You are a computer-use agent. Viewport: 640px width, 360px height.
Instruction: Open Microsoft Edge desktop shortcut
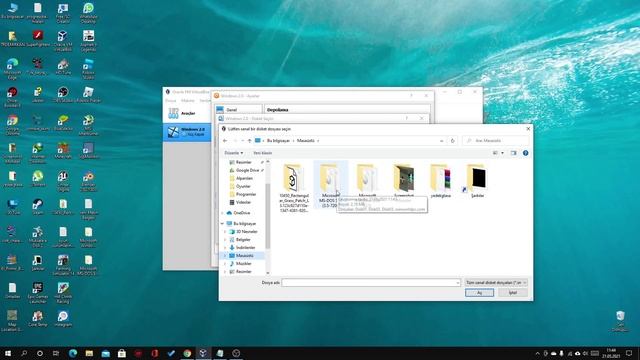(x=12, y=69)
